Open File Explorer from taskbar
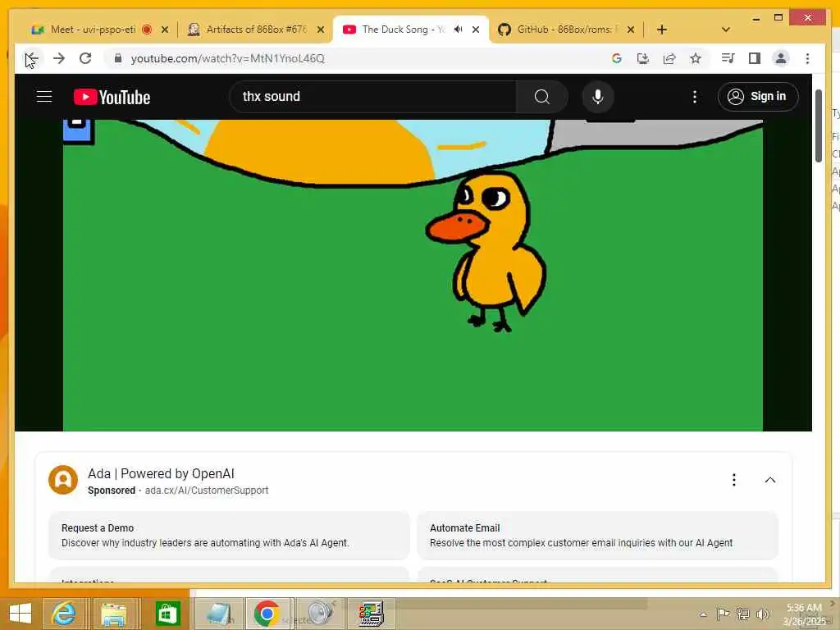 (114, 614)
